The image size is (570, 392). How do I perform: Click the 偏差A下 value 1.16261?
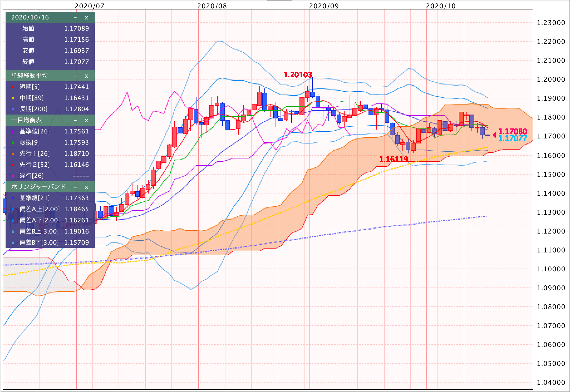77,220
